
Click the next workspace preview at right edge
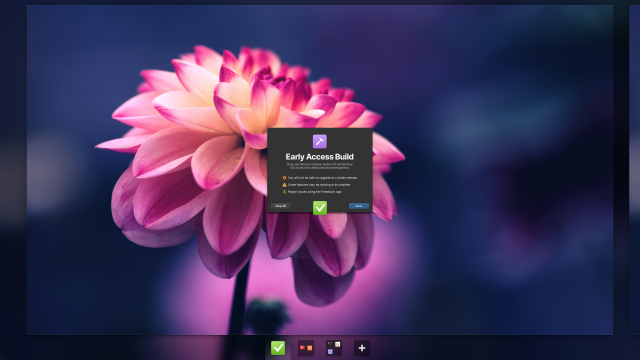pyautogui.click(x=634, y=170)
